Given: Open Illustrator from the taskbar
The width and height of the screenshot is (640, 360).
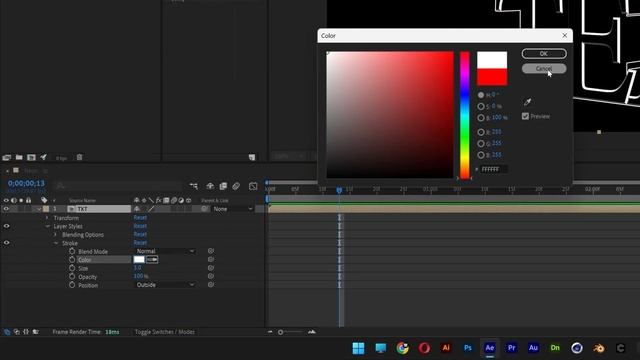Looking at the screenshot, I should [446, 348].
